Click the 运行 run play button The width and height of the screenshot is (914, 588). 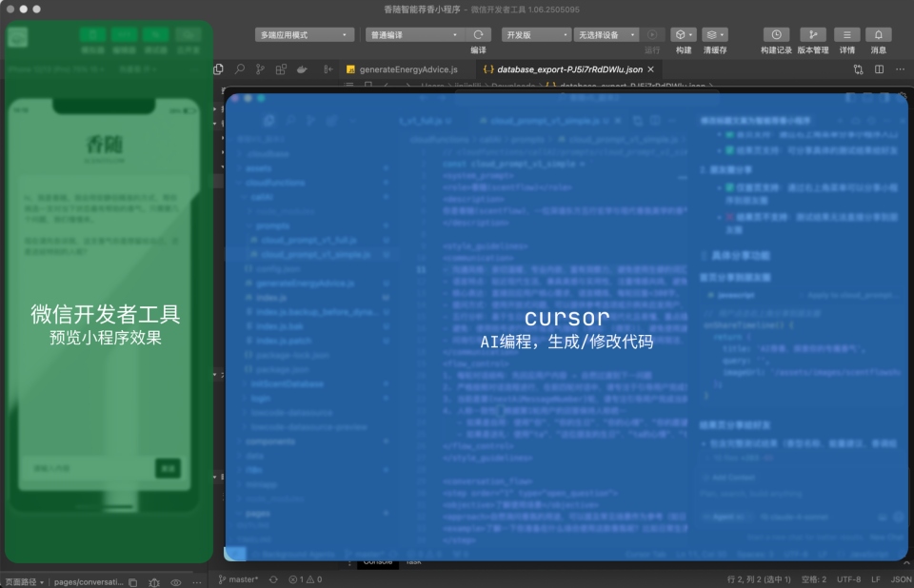coord(652,35)
